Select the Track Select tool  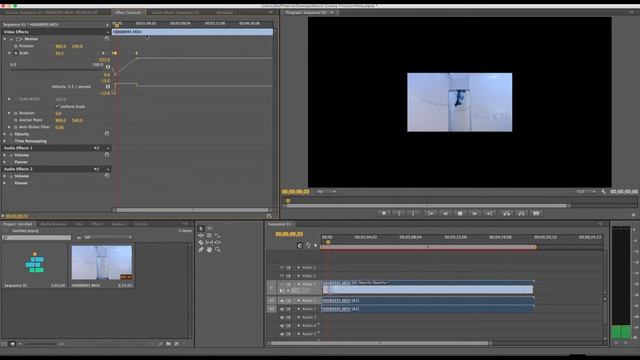tap(209, 228)
